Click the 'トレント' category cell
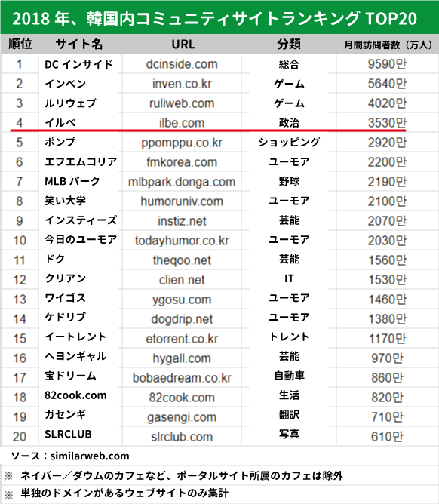 [x=289, y=337]
